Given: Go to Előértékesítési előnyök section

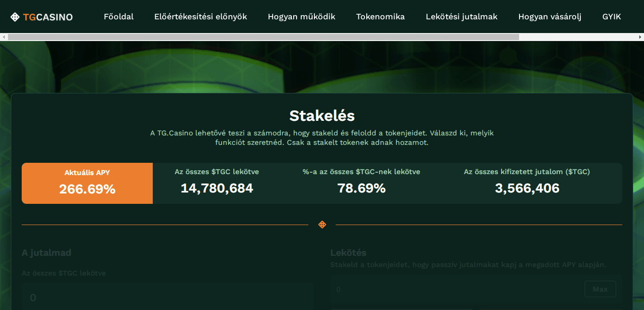Looking at the screenshot, I should 201,17.
